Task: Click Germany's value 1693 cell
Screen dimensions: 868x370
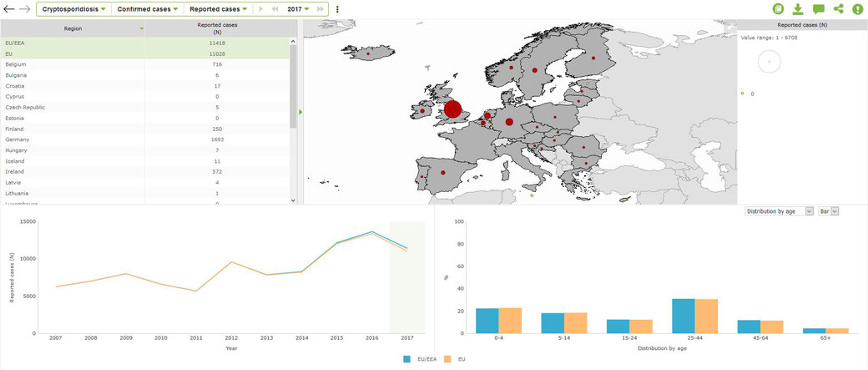Action: pyautogui.click(x=218, y=139)
